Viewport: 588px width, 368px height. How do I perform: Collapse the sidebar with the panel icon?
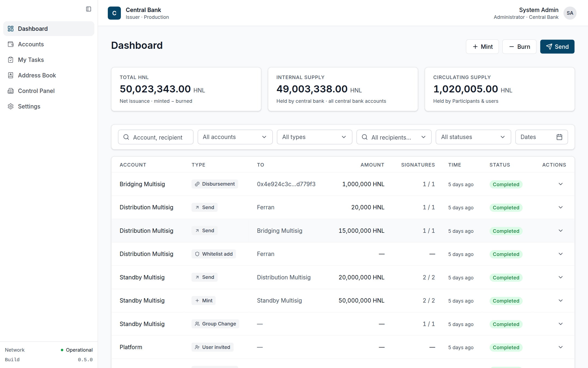click(88, 9)
